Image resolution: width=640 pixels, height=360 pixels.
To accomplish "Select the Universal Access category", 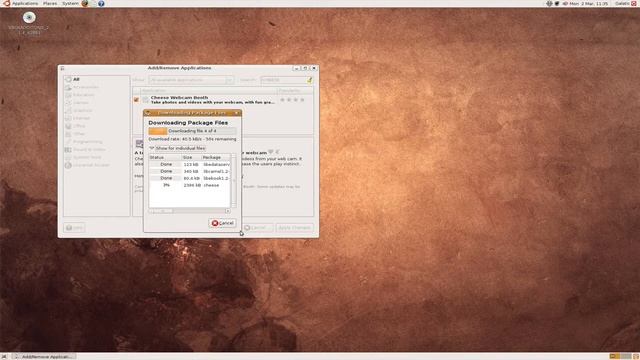I will coord(96,165).
